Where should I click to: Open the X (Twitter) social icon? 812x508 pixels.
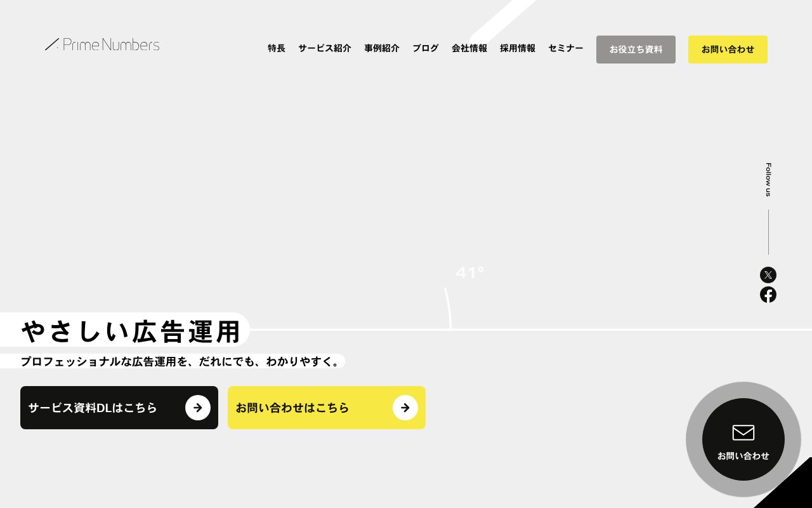(x=768, y=275)
